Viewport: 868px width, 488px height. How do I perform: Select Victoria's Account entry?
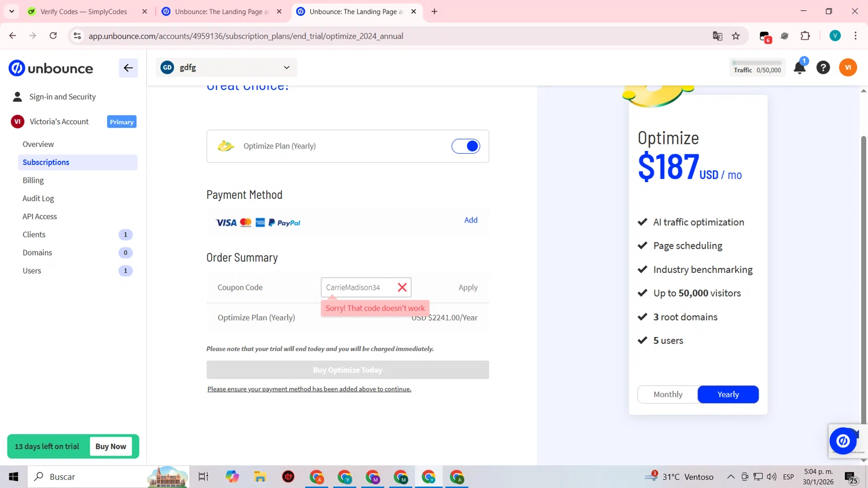click(59, 122)
